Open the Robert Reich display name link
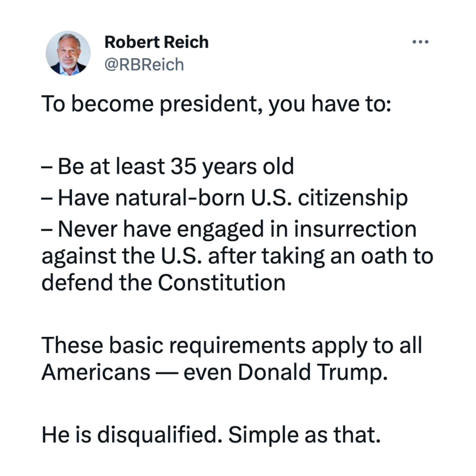This screenshot has width=476, height=476. coord(156,42)
